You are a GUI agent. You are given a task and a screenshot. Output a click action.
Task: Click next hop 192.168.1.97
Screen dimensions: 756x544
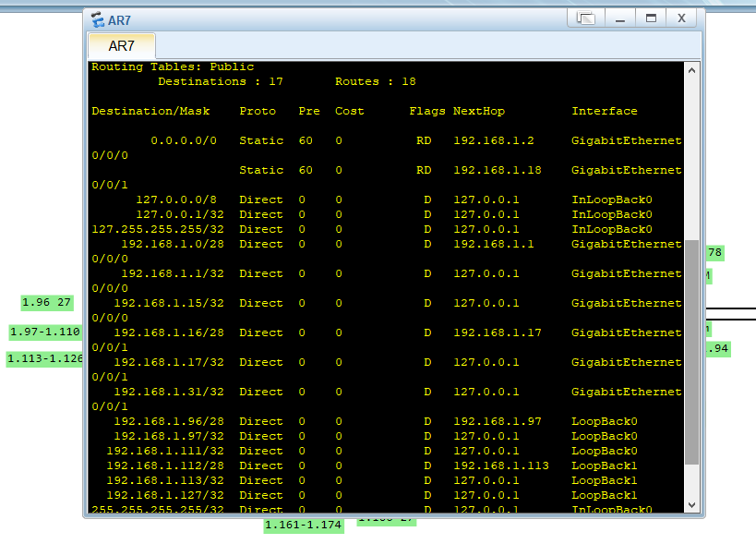click(x=498, y=421)
